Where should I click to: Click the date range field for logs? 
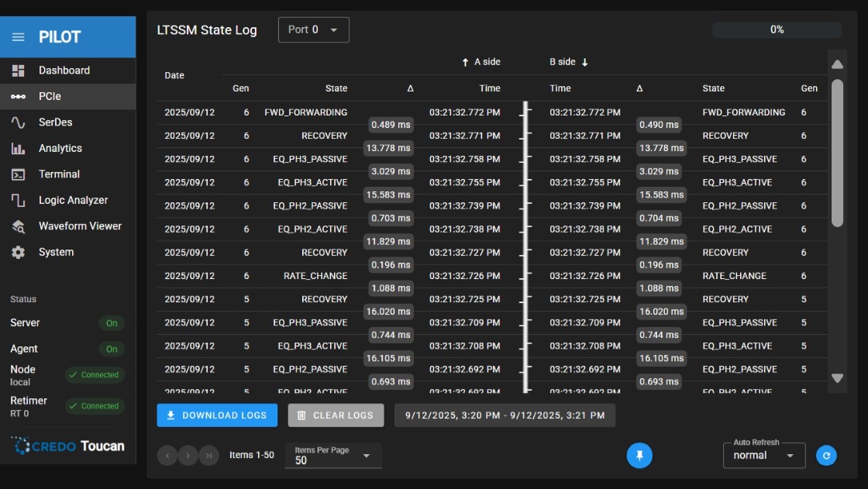pyautogui.click(x=505, y=415)
